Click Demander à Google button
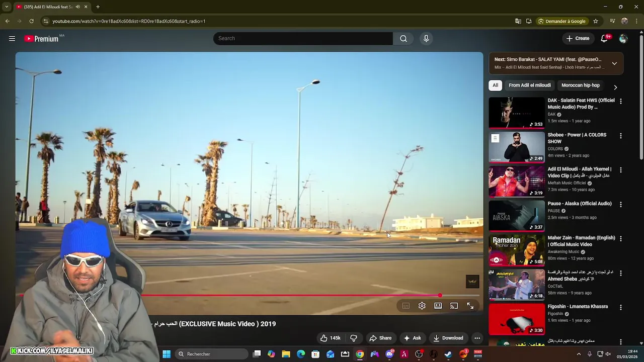The image size is (644, 362). click(562, 21)
